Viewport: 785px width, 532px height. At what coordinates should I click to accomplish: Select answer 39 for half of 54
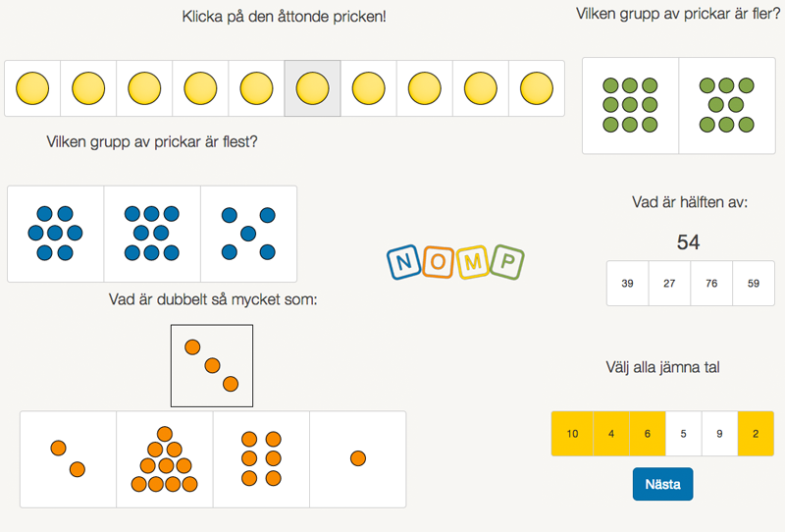coord(627,284)
